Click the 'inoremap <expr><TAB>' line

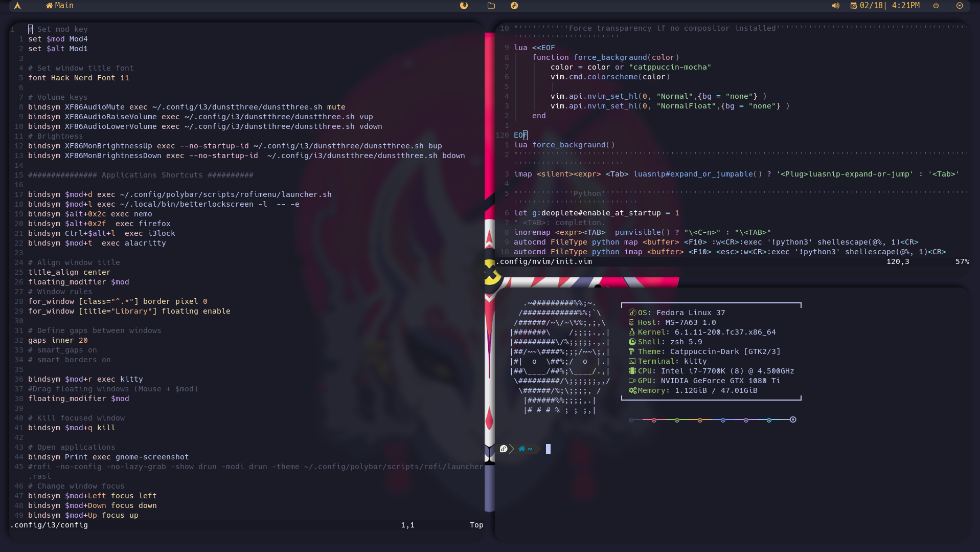click(x=642, y=232)
